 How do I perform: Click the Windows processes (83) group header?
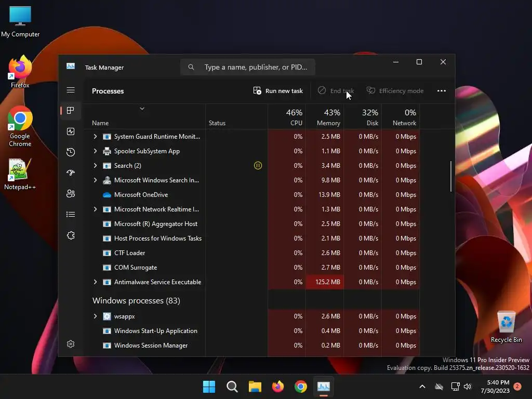(137, 301)
